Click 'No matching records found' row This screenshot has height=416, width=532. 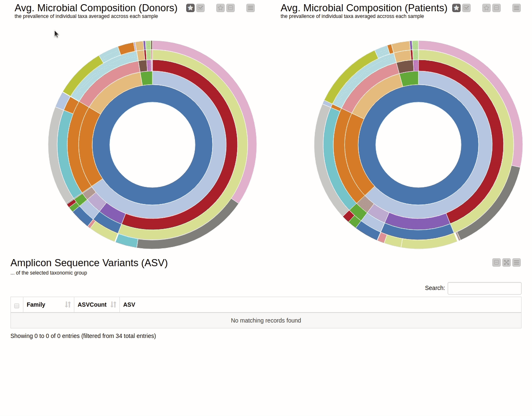(x=266, y=320)
